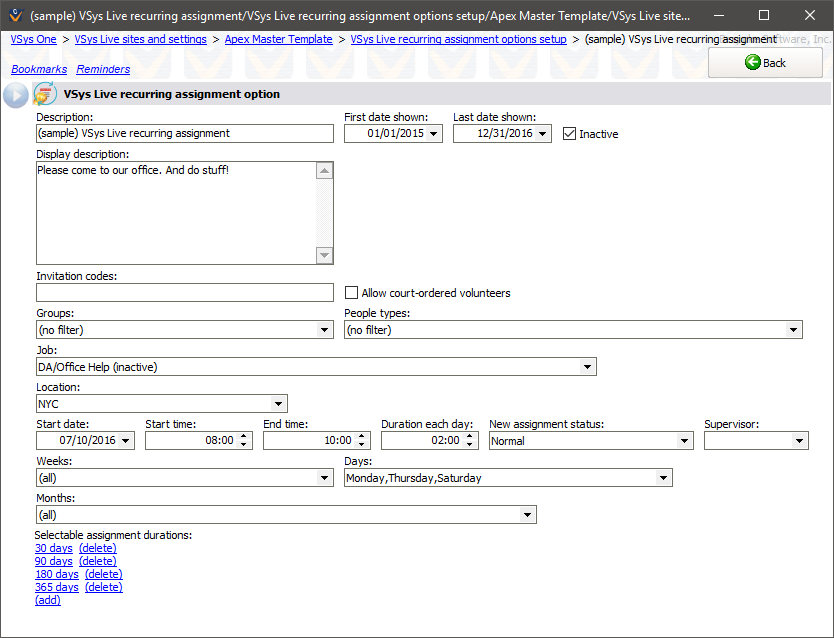Click the Invitation codes input field
This screenshot has width=834, height=638.
(x=185, y=293)
